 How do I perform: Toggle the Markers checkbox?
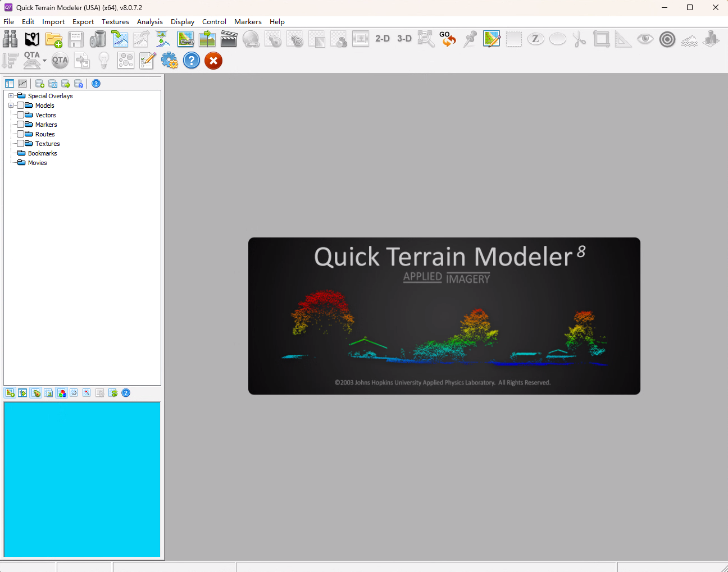pos(20,125)
